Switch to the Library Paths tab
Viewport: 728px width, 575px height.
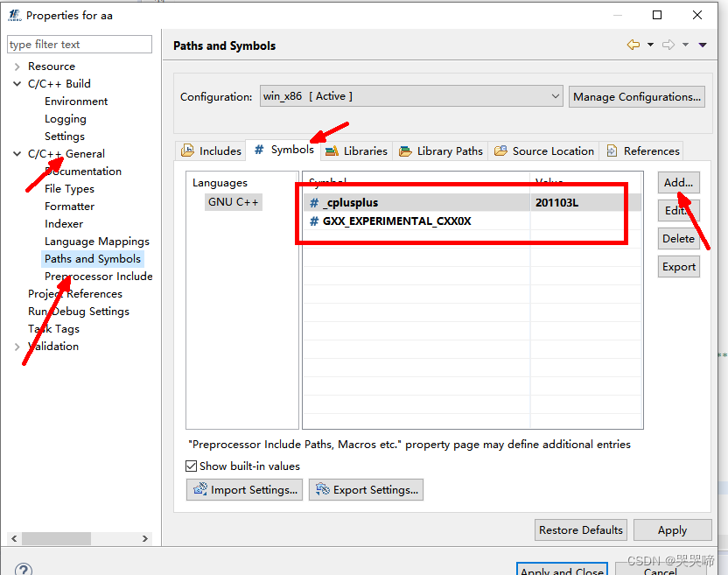pos(440,151)
